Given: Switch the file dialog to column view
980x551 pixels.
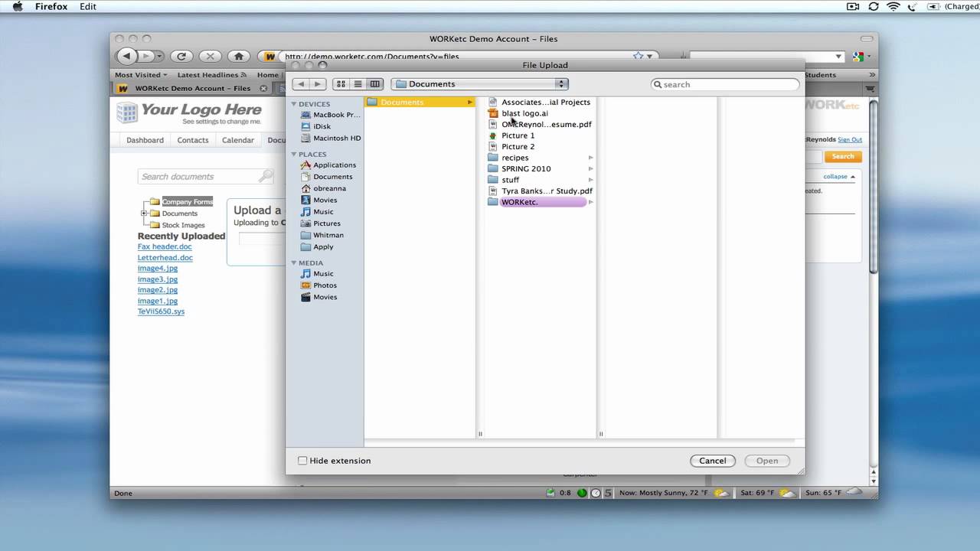Looking at the screenshot, I should [374, 84].
